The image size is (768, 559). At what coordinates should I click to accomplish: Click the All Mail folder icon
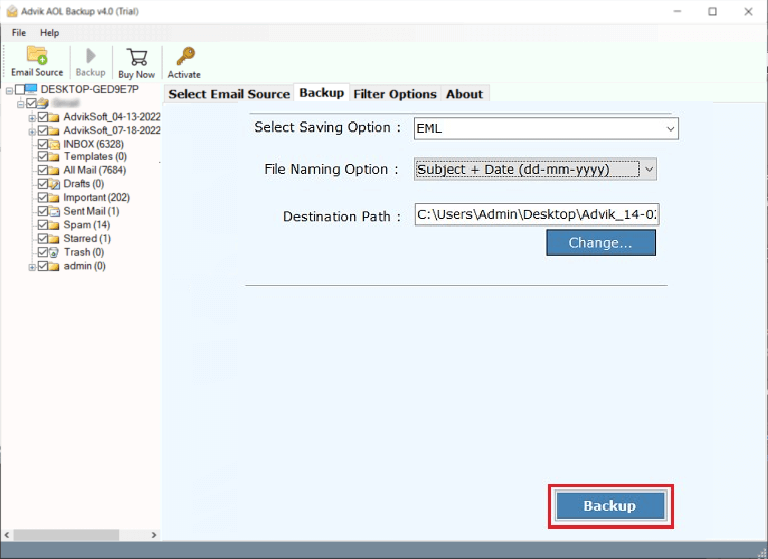point(54,170)
